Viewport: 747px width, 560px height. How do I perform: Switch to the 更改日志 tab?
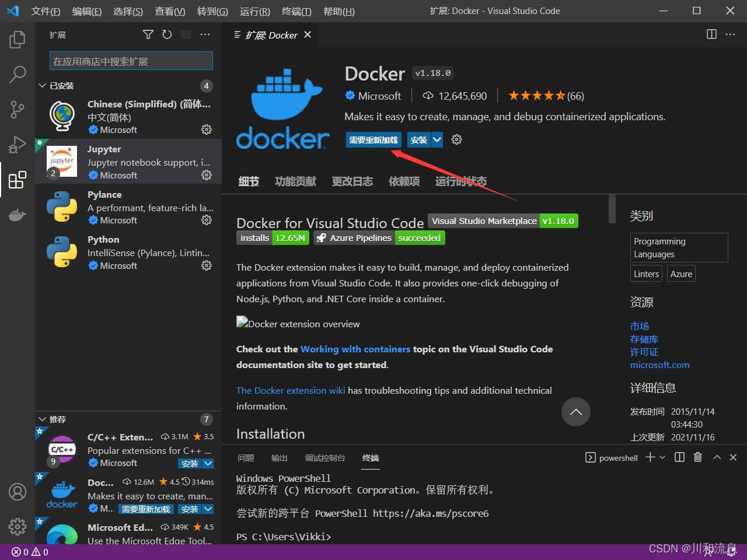(x=352, y=181)
